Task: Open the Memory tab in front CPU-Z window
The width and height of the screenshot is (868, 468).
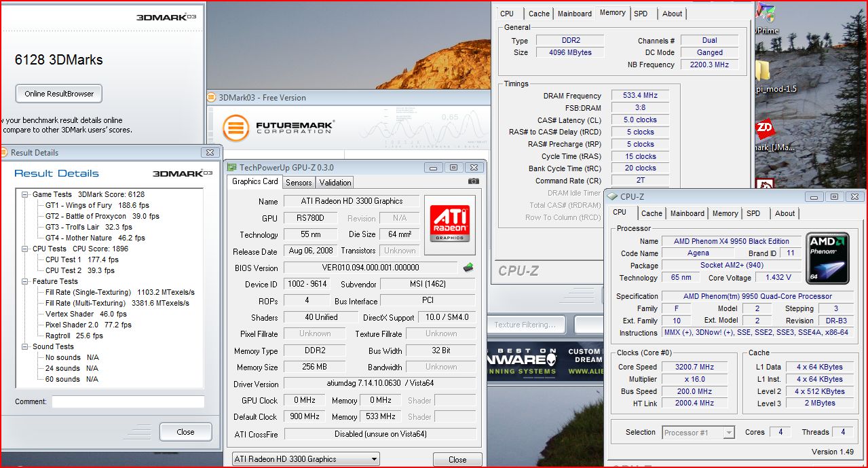Action: pos(725,213)
